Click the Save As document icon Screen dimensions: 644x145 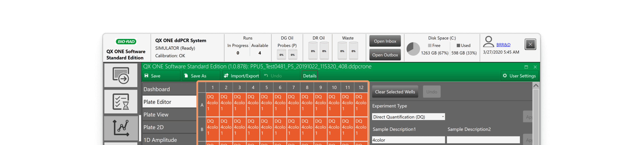pos(186,76)
